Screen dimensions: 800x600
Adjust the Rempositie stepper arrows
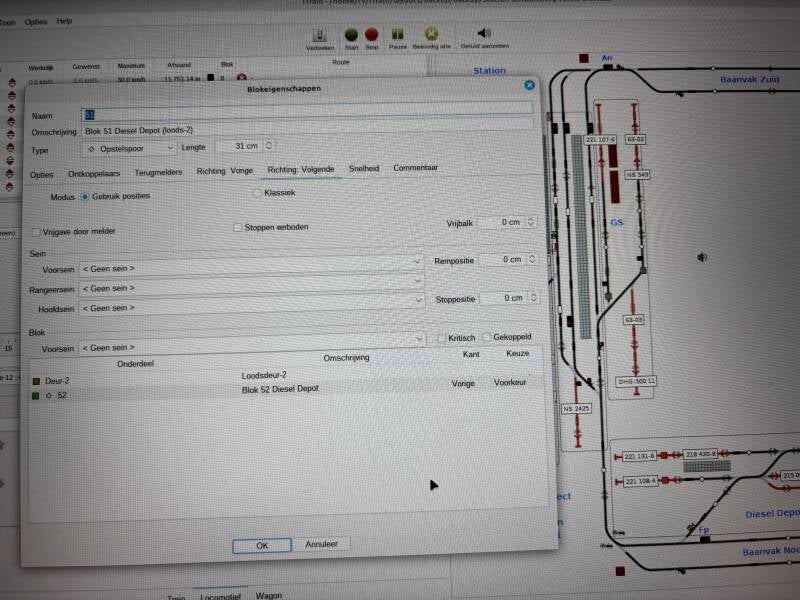pos(532,259)
